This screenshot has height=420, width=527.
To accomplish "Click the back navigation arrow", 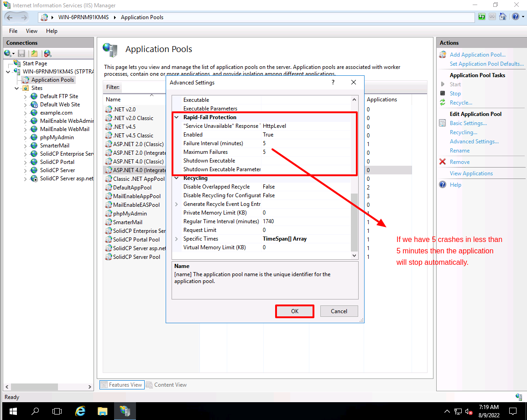I will pyautogui.click(x=10, y=17).
